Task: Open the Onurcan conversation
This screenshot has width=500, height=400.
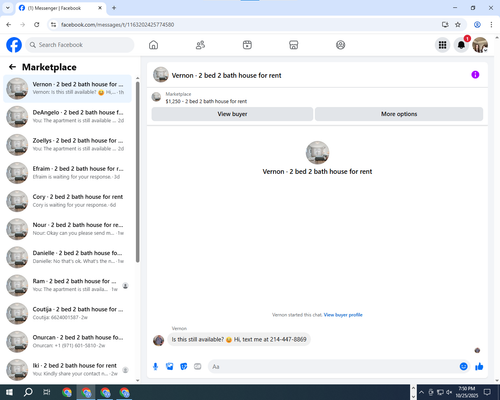Action: (x=67, y=341)
